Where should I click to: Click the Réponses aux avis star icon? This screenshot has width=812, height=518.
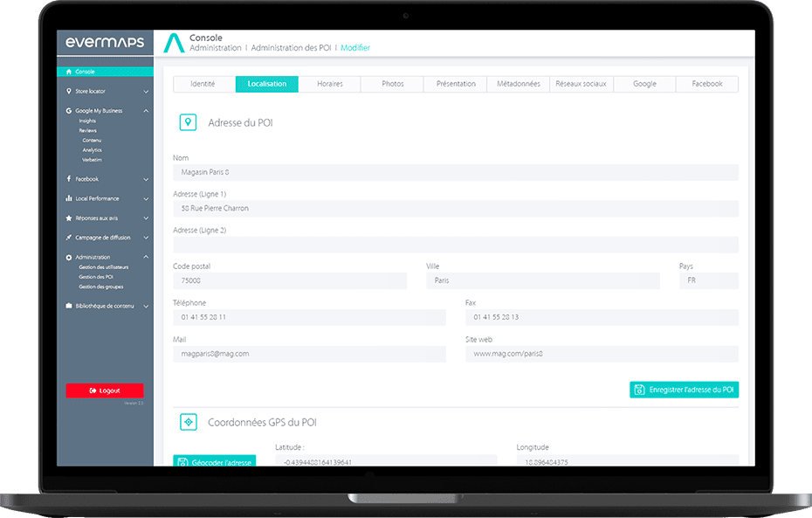(69, 218)
